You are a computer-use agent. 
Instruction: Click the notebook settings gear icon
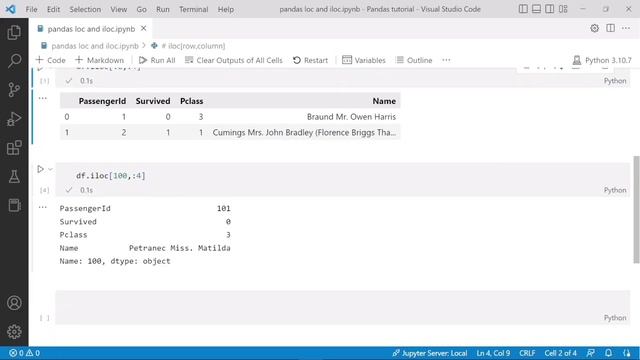pyautogui.click(x=594, y=28)
